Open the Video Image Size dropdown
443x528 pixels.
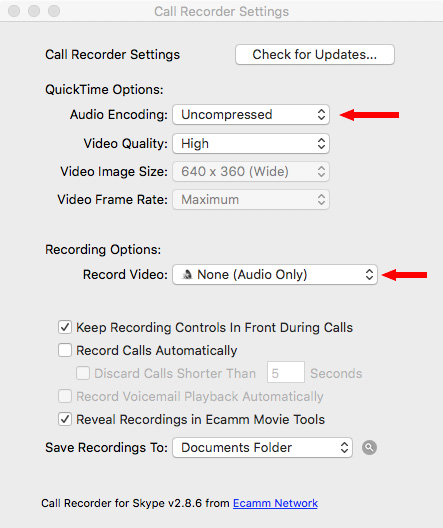[251, 172]
